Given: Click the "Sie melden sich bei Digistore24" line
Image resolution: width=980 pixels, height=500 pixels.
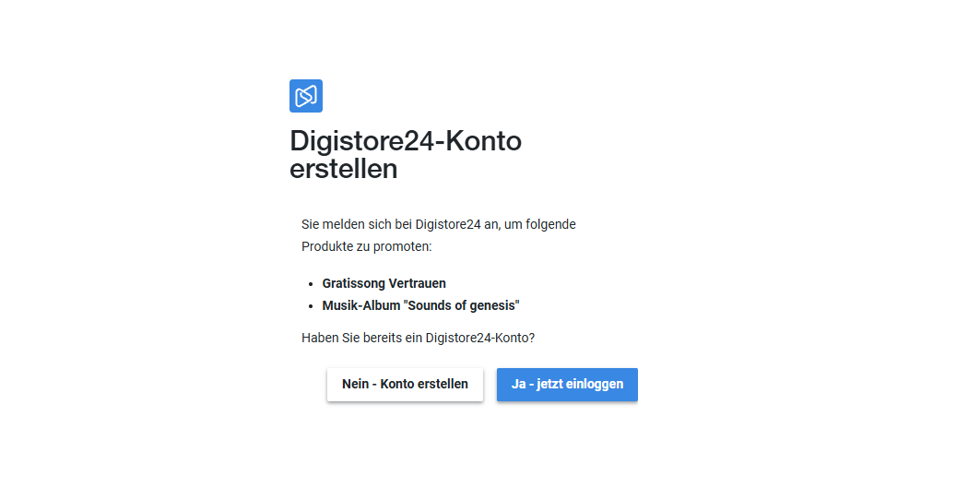Looking at the screenshot, I should (438, 224).
